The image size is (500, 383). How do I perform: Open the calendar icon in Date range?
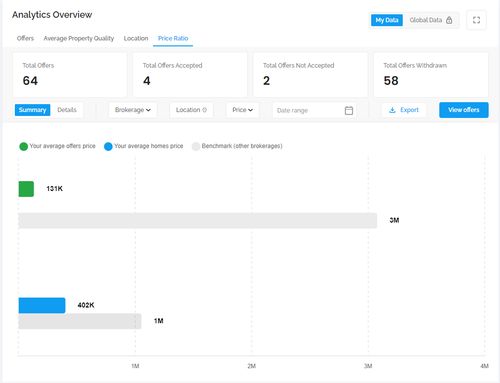coord(349,110)
